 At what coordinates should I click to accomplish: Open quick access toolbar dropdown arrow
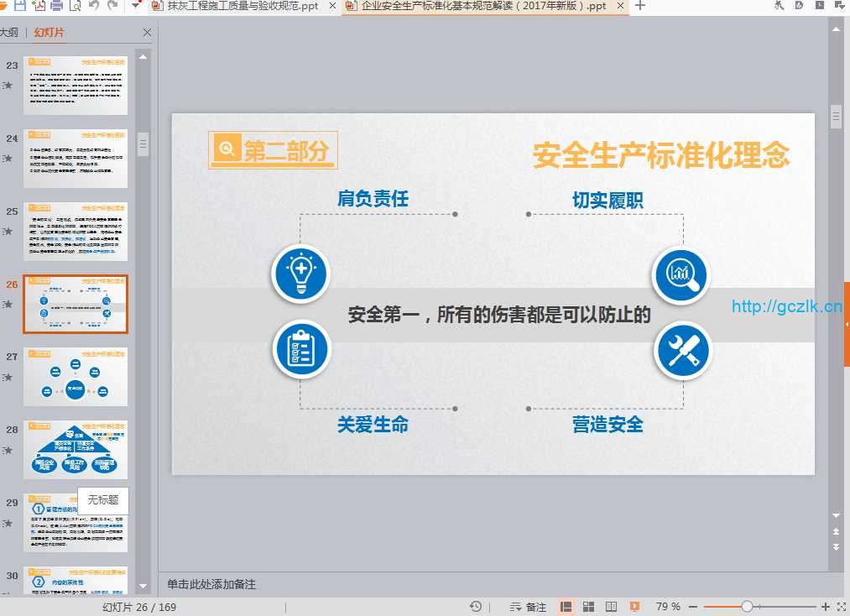pos(137,6)
